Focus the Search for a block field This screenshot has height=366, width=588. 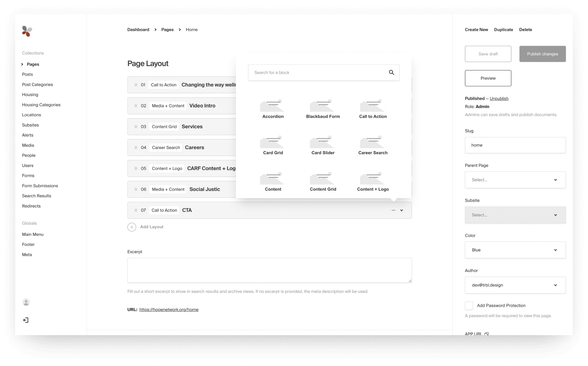click(x=323, y=72)
